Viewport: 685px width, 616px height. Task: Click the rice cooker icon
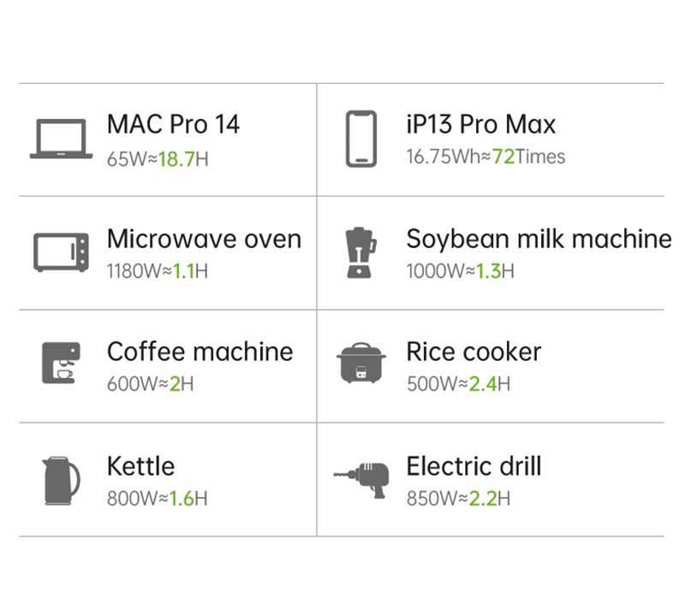[x=360, y=364]
